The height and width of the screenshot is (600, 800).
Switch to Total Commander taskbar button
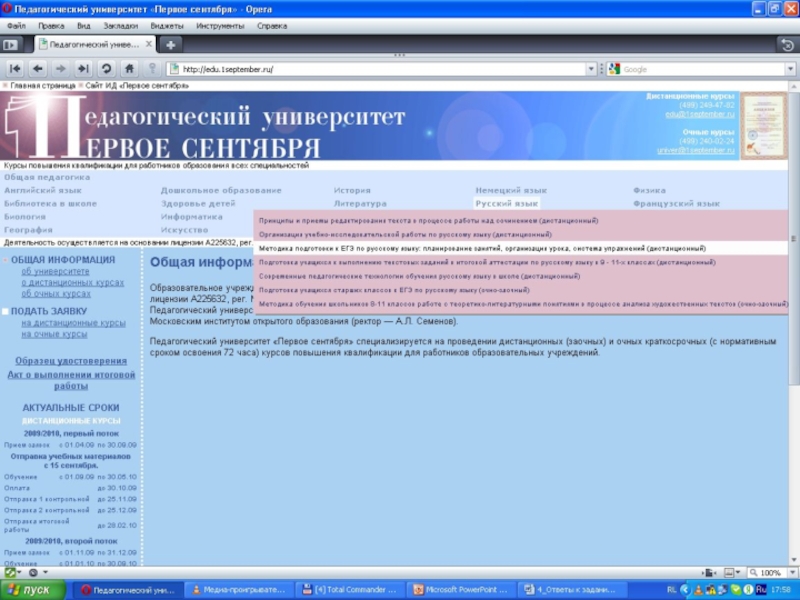(x=351, y=590)
